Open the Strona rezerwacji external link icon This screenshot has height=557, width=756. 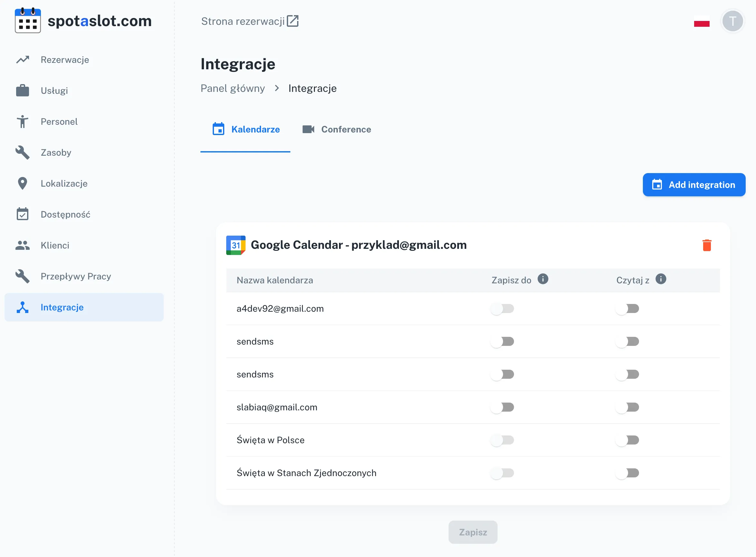click(293, 21)
